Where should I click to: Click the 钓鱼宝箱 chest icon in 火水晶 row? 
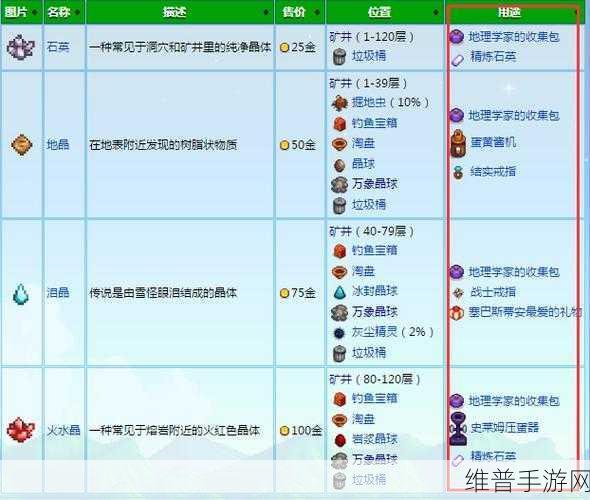[x=339, y=399]
